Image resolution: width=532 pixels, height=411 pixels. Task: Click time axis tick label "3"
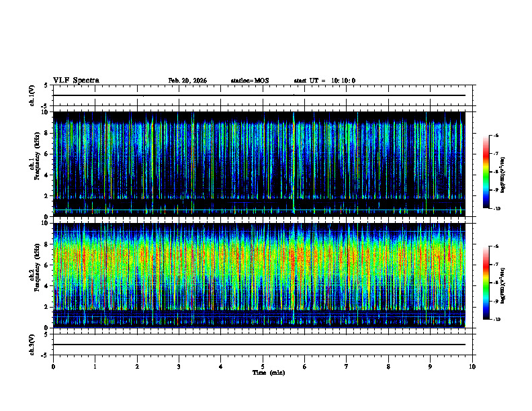(179, 367)
